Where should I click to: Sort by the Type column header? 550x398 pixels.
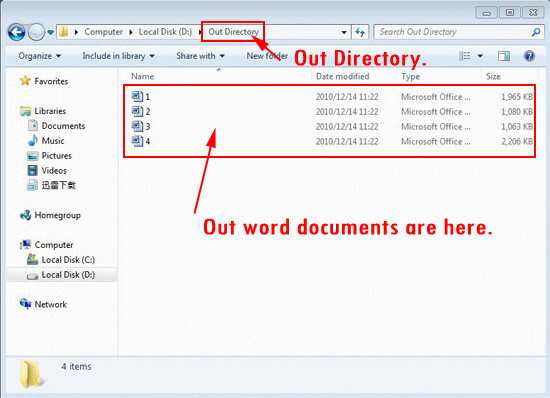[410, 76]
